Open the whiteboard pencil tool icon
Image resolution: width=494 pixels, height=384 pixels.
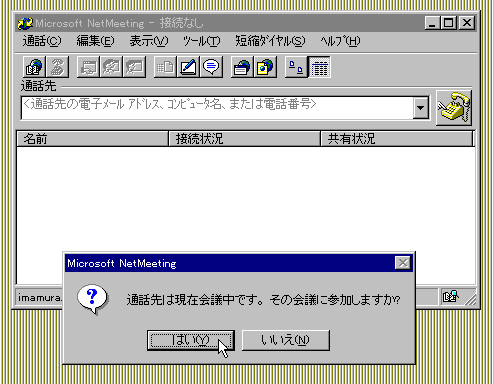(188, 67)
